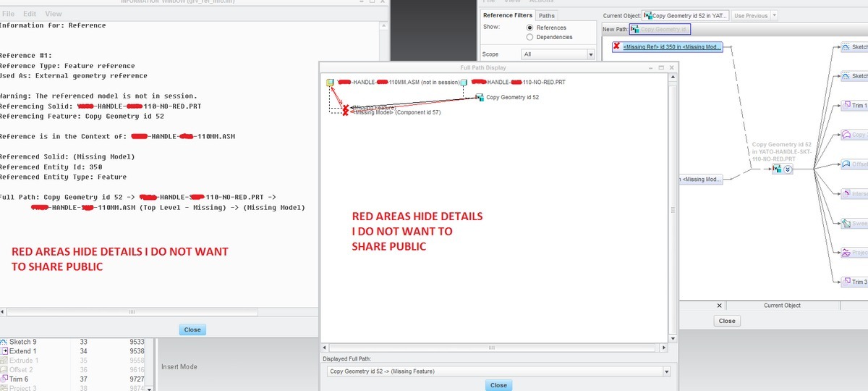Click the Current Object Copy Geometry field
868x391 pixels.
pos(686,15)
